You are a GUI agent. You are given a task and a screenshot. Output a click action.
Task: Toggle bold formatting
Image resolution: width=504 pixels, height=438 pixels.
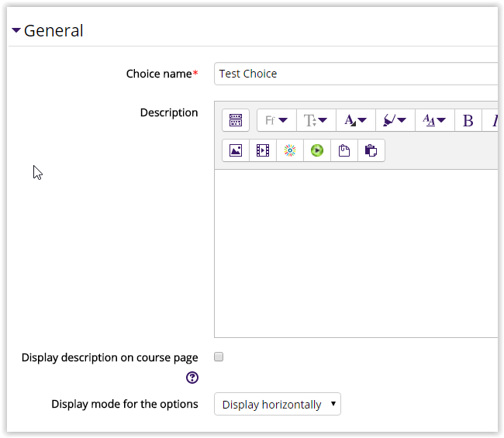[468, 120]
